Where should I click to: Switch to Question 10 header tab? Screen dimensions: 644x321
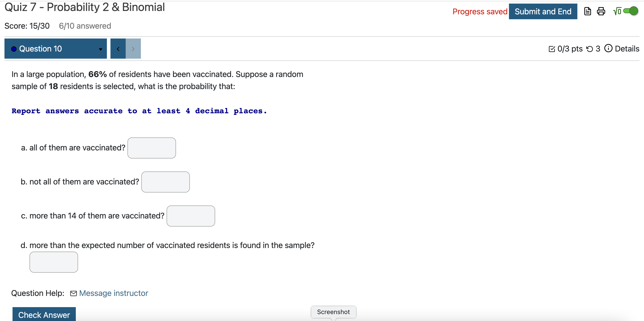(x=40, y=49)
